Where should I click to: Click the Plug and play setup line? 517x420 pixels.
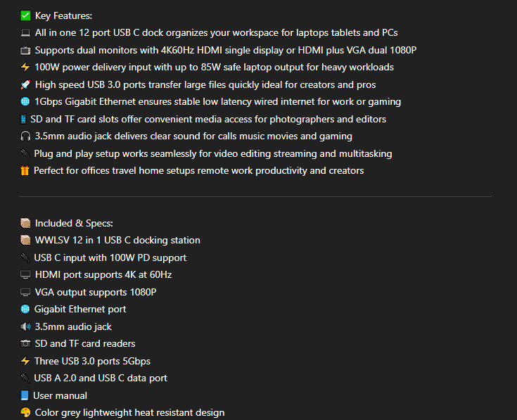coord(213,153)
